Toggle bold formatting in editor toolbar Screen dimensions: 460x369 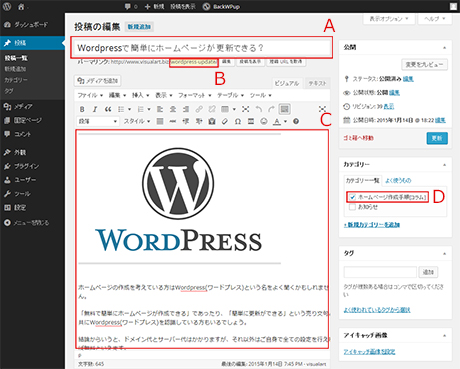[82, 109]
